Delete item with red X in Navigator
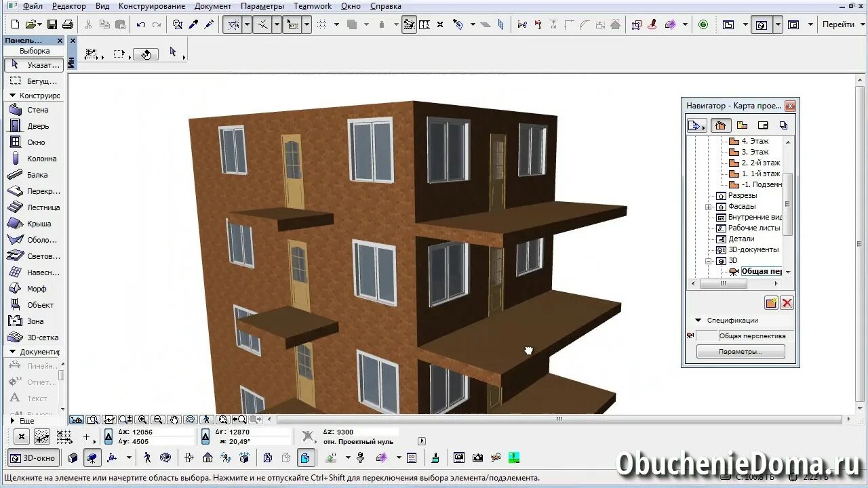 tap(787, 303)
